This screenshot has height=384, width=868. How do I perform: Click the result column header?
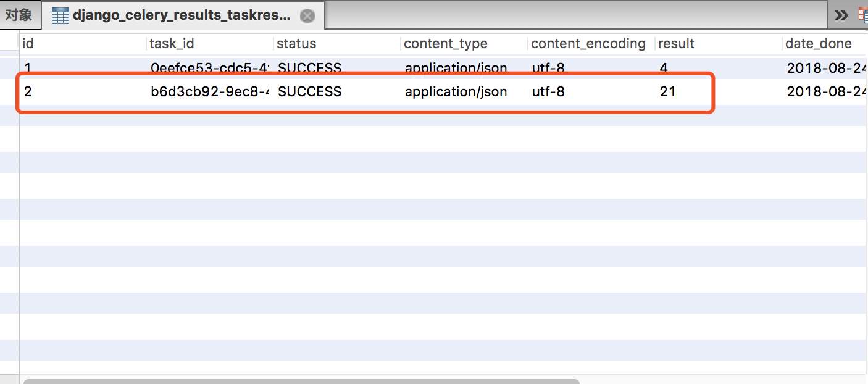click(676, 44)
